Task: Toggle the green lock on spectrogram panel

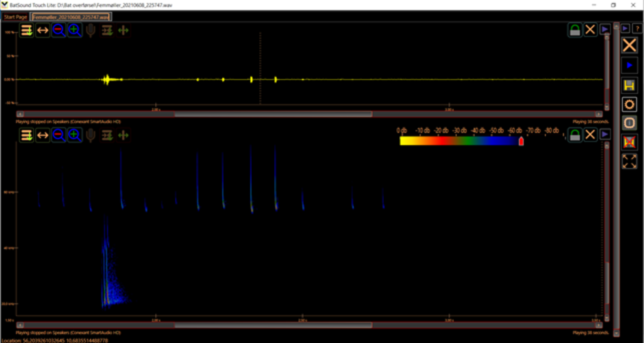Action: (x=575, y=135)
